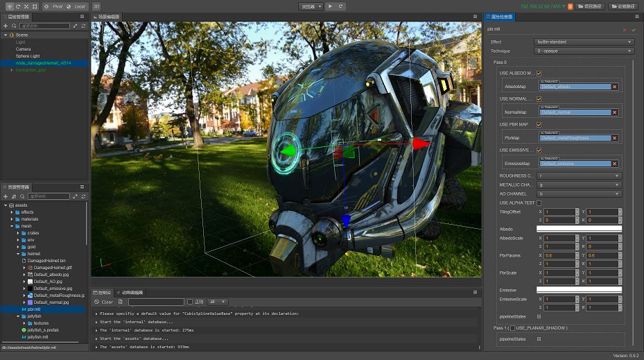Click the green checkmark to apply pbr.mtl
The height and width of the screenshot is (360, 644).
[x=633, y=30]
